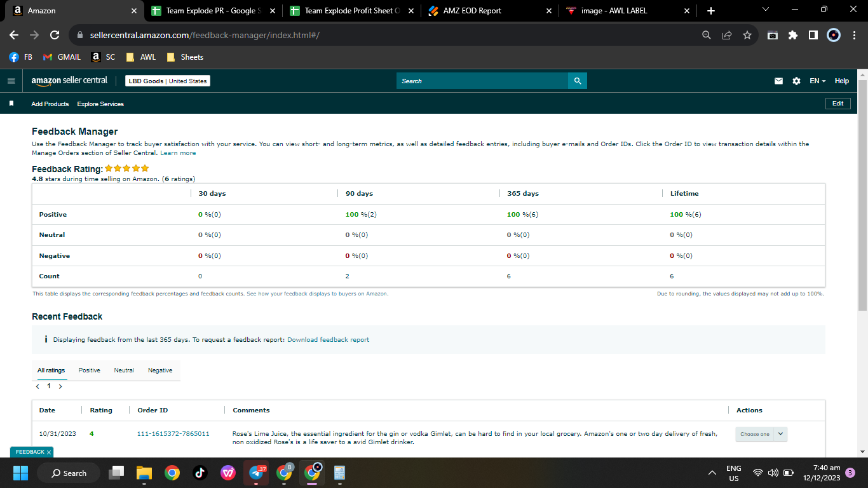Select the Positive feedback filter tab
This screenshot has width=868, height=488.
90,370
